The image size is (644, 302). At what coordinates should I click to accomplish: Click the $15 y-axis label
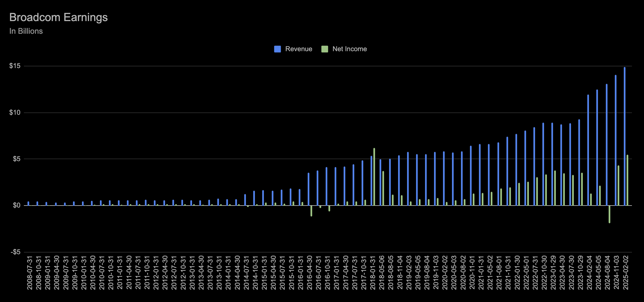[x=15, y=66]
